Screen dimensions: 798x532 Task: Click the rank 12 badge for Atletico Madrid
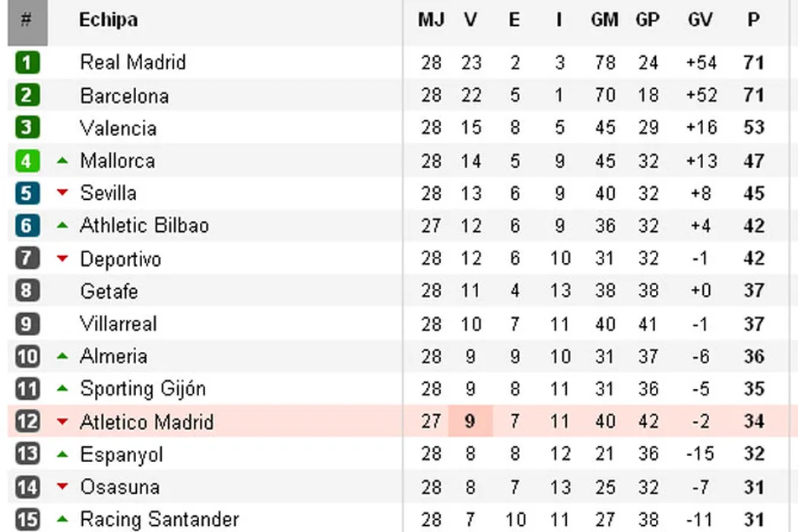[27, 422]
